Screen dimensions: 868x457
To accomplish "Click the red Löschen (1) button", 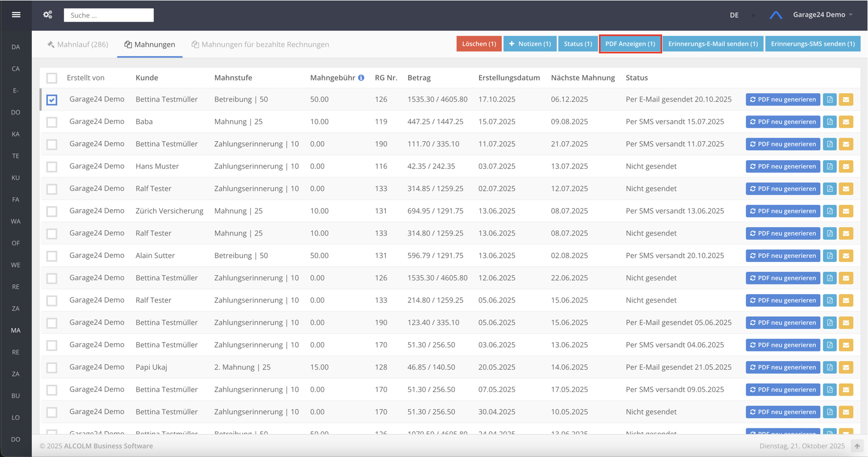I will pyautogui.click(x=479, y=44).
